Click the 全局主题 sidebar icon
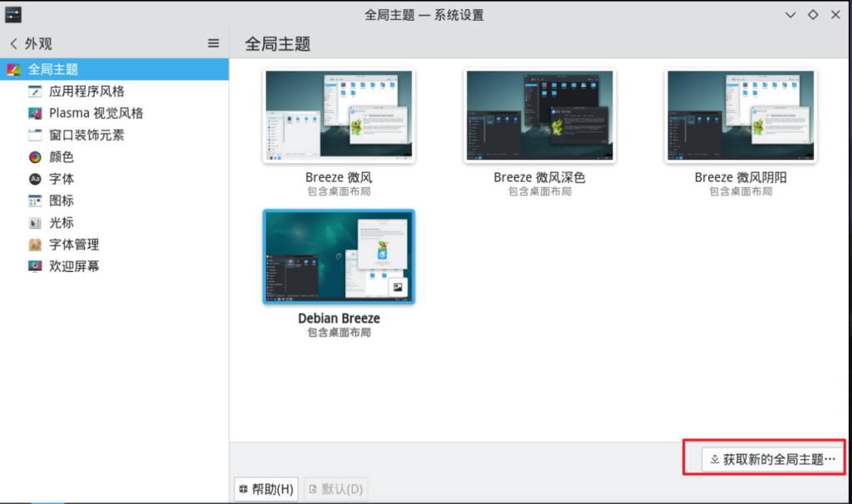This screenshot has width=852, height=504. [x=13, y=70]
